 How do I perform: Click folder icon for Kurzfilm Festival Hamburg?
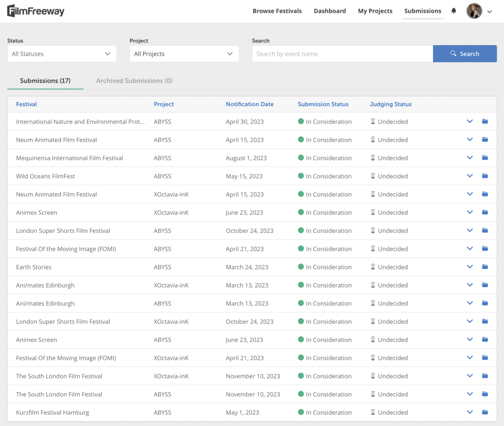pyautogui.click(x=485, y=412)
